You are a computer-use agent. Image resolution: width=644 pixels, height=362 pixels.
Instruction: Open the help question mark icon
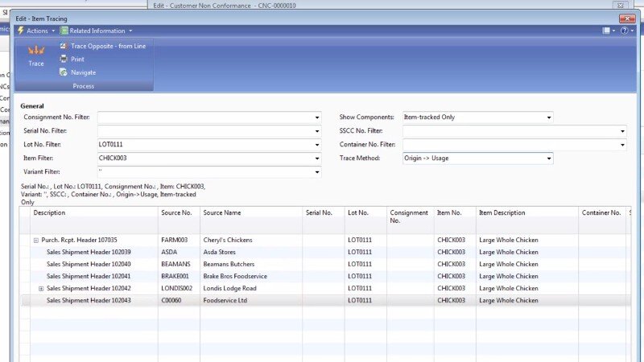tap(624, 31)
